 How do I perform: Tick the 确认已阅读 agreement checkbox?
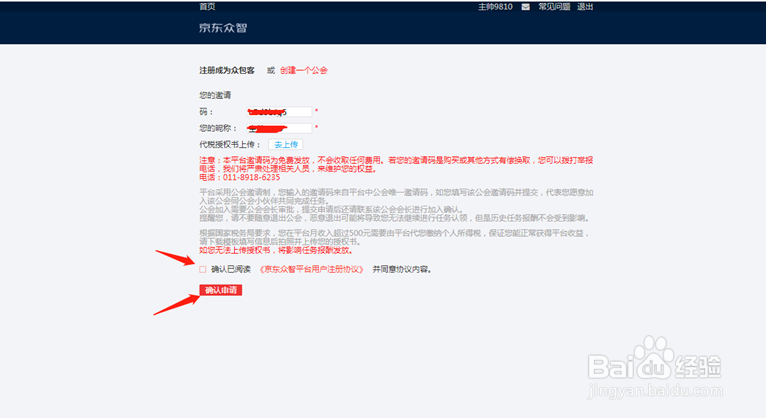[x=203, y=270]
